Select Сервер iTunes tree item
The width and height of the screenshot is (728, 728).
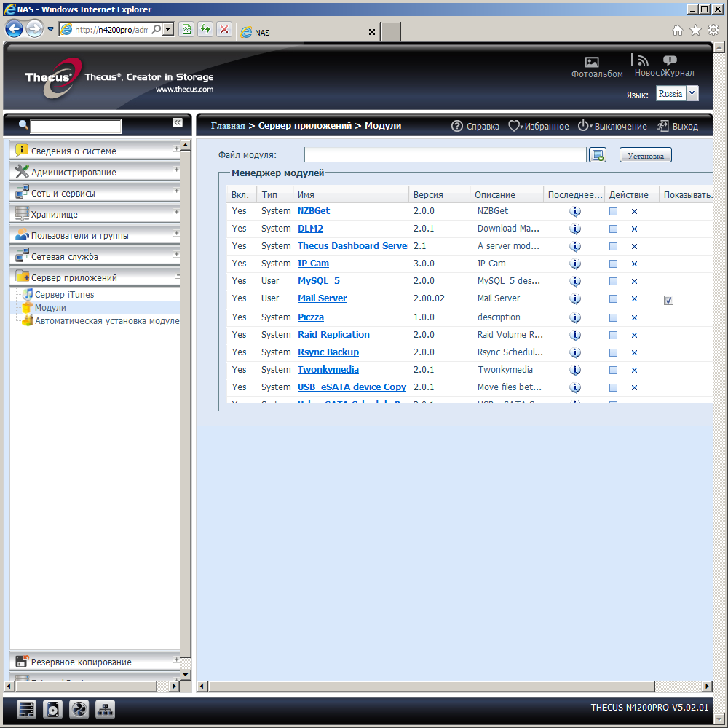pos(64,294)
